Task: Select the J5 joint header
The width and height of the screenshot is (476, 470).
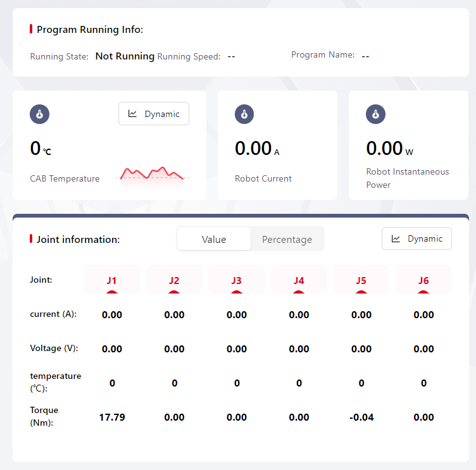Action: tap(361, 280)
